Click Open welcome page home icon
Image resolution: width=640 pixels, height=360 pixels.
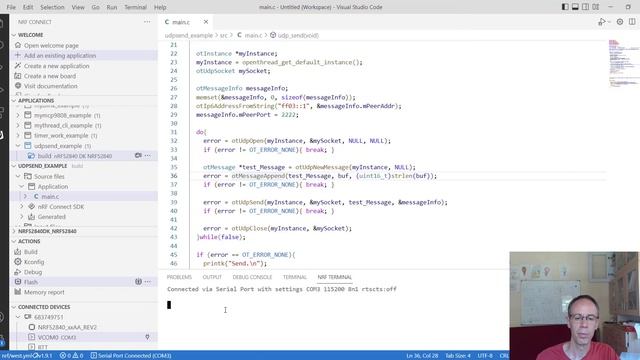point(18,45)
